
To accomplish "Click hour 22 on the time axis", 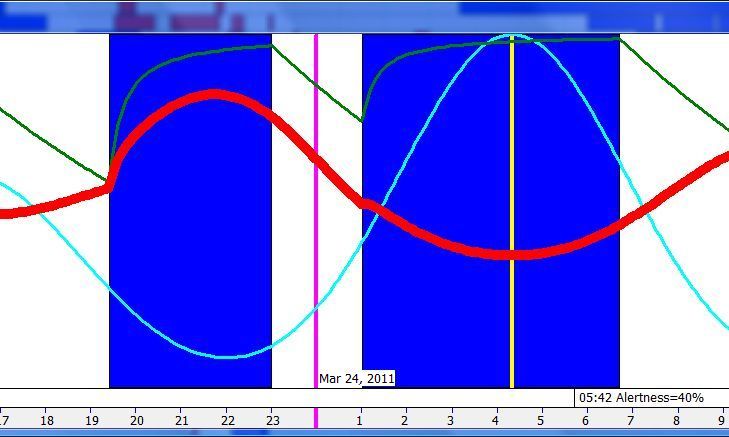I will [227, 421].
